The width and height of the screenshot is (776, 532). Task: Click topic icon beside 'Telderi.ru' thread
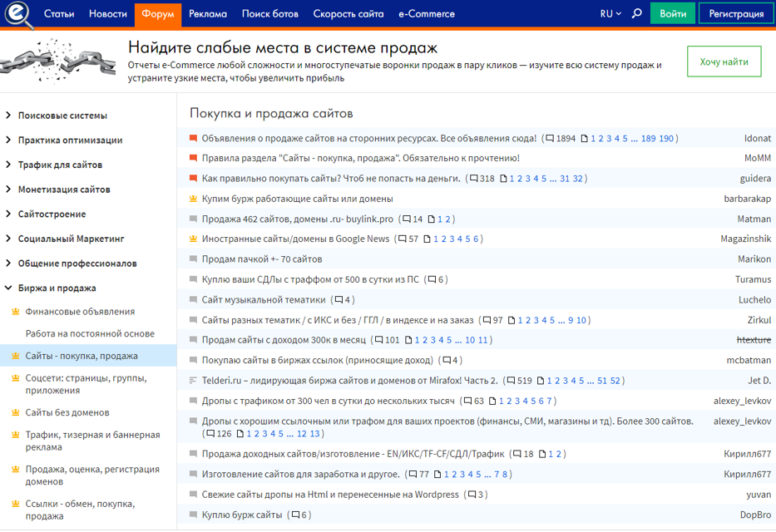(194, 381)
